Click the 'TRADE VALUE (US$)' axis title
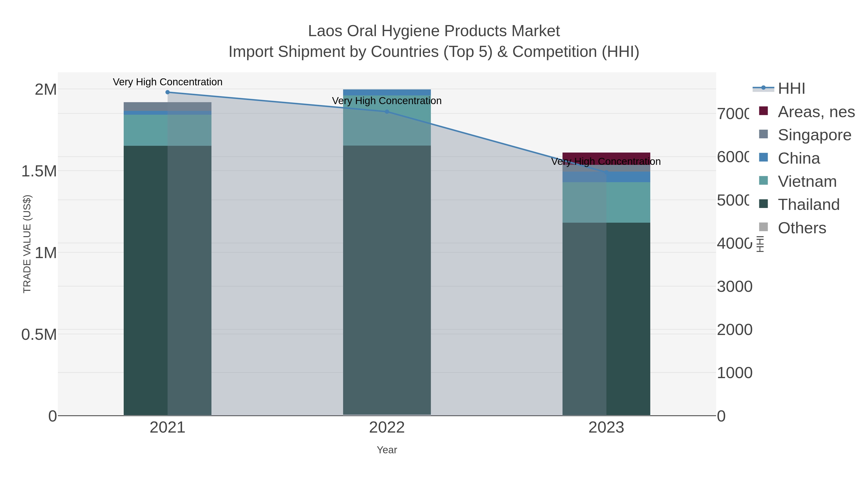Image resolution: width=868 pixels, height=488 pixels. click(27, 244)
